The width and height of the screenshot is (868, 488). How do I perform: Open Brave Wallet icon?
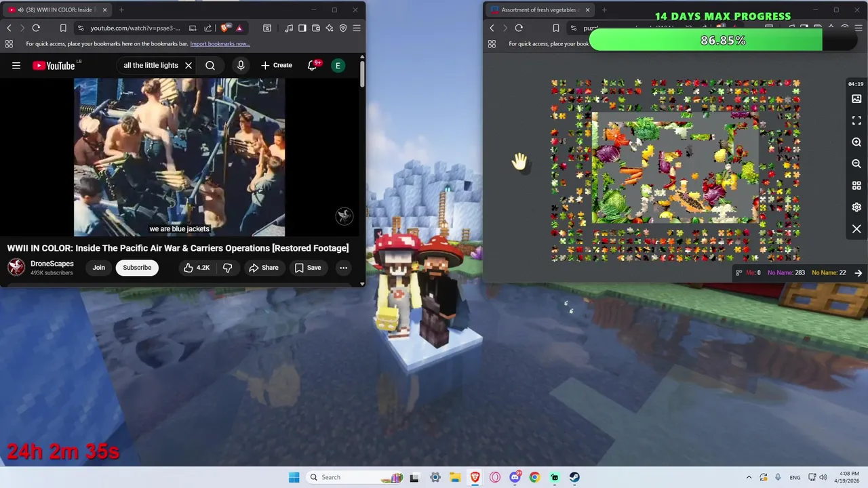[316, 28]
